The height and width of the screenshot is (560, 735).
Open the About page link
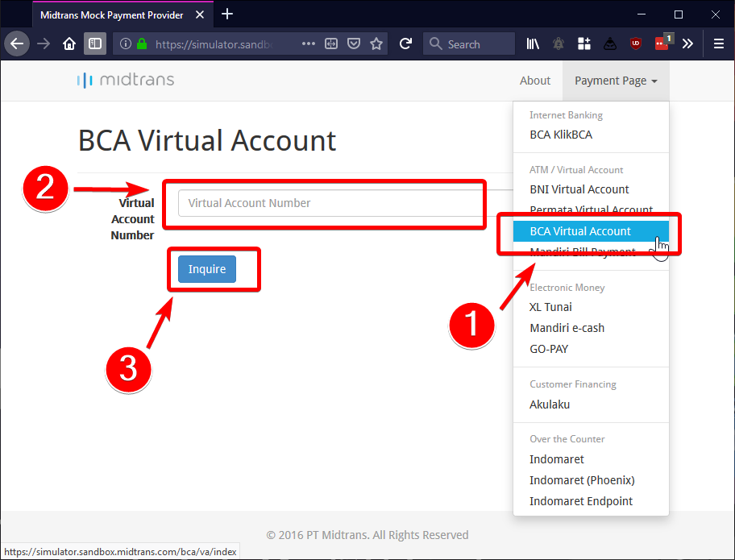535,81
